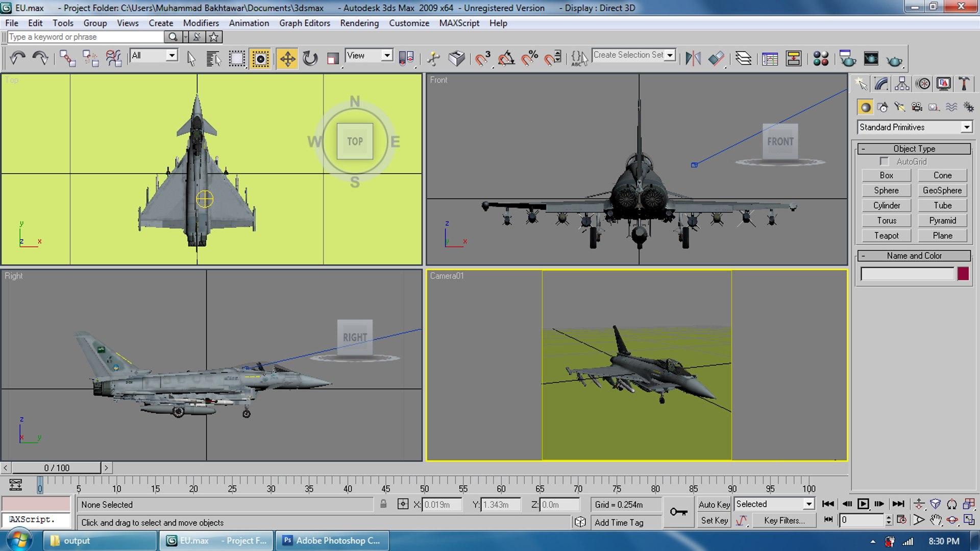Activate the Select Object arrow tool
Image resolution: width=980 pixels, height=551 pixels.
point(191,58)
